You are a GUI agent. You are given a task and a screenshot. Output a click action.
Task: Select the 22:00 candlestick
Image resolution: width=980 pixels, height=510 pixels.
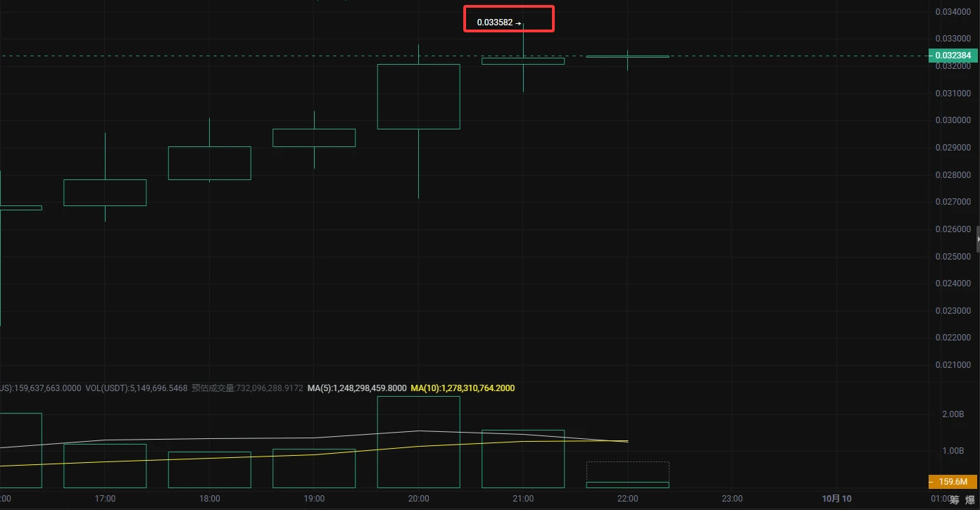pos(627,56)
